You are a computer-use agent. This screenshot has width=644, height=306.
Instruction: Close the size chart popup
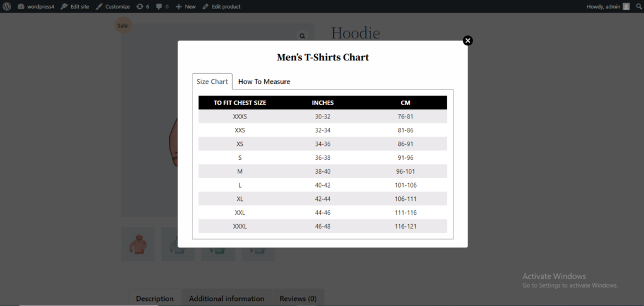point(468,40)
